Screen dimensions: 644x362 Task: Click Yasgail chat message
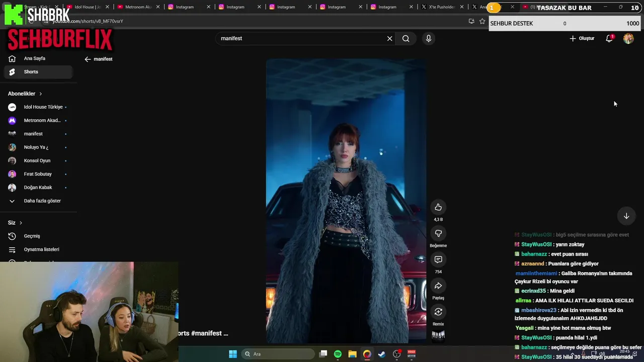pos(563,328)
